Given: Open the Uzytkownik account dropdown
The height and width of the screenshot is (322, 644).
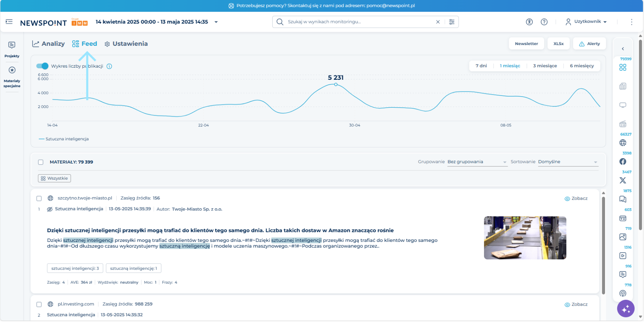Looking at the screenshot, I should click(586, 22).
